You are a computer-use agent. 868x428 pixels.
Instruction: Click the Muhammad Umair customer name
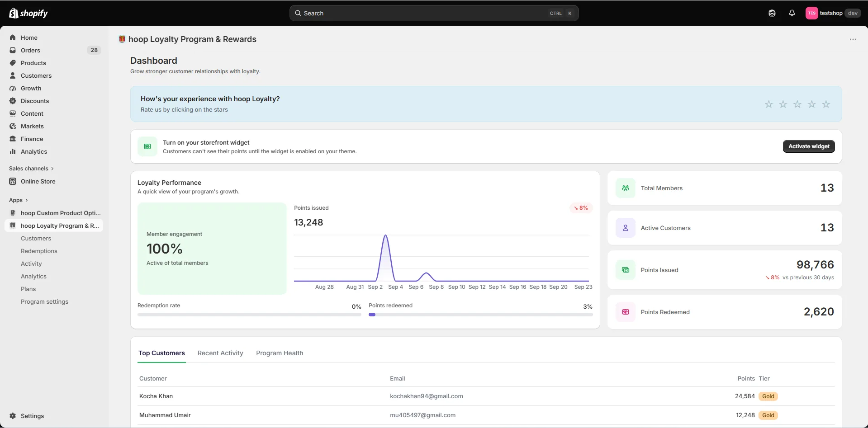tap(165, 415)
